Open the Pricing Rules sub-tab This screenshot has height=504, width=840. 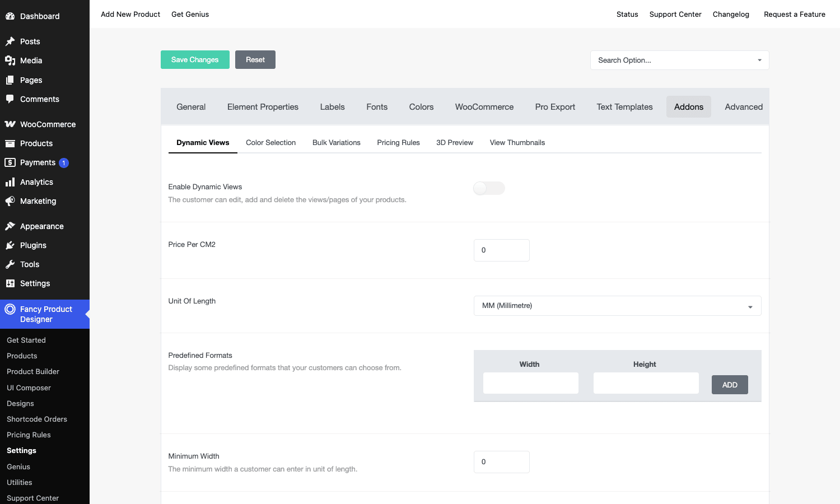click(398, 143)
